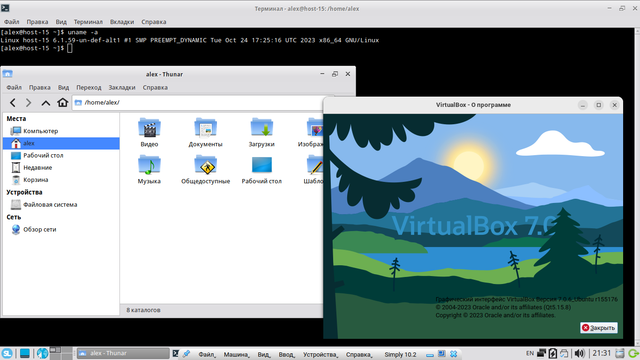Open the Музыка folder
640x360 pixels.
pyautogui.click(x=149, y=169)
